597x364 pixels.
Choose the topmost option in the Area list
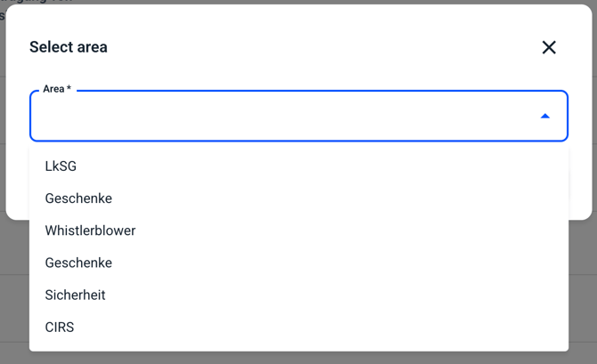pos(61,166)
